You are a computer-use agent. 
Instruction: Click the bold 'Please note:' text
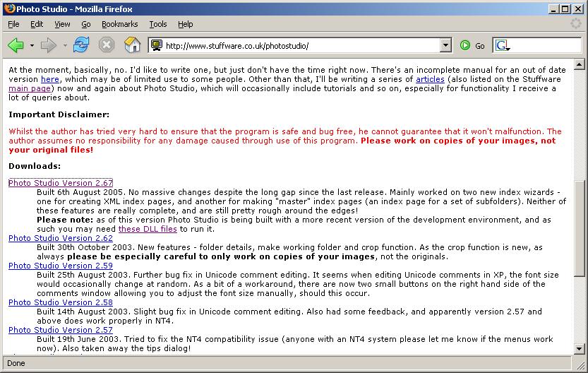65,220
